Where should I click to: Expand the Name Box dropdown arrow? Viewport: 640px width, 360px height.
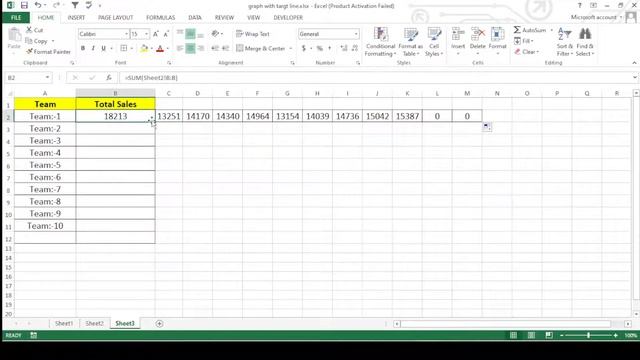47,78
